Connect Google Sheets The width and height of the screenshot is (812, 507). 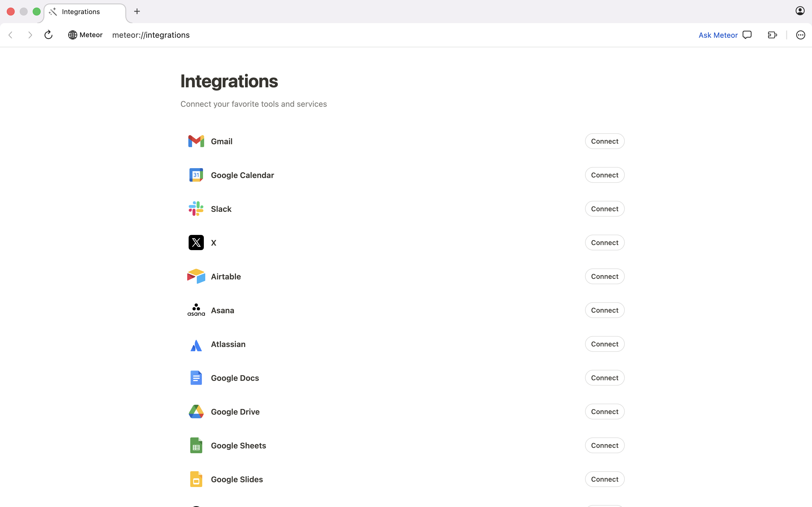pyautogui.click(x=605, y=445)
